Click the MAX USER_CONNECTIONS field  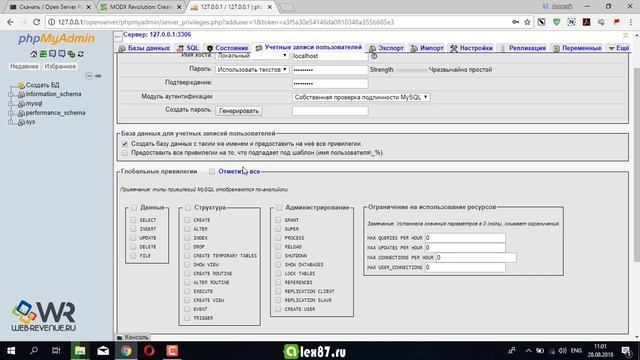(465, 267)
